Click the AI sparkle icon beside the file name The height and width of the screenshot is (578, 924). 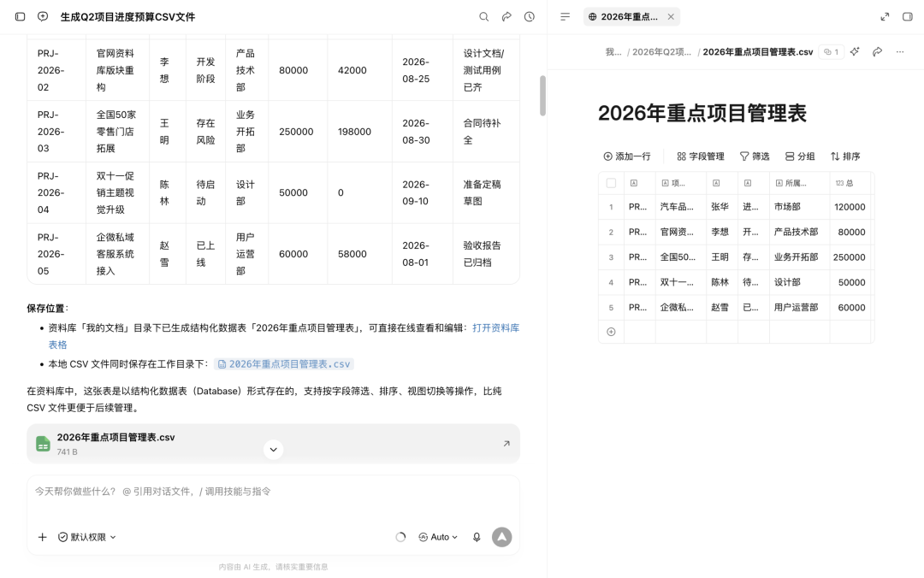[x=855, y=52]
